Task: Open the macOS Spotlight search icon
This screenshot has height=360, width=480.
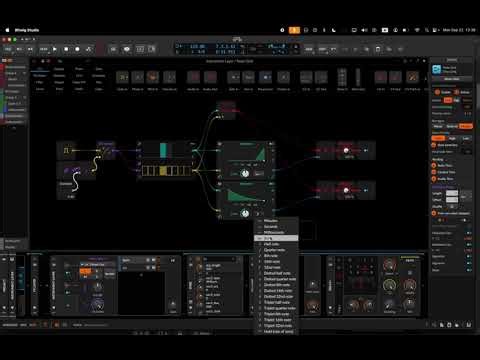Action: (x=426, y=30)
